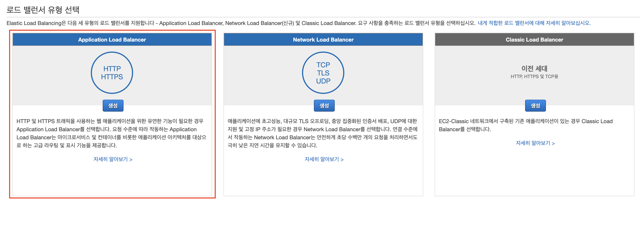Click the 이전 세대 previous generation label

(534, 68)
